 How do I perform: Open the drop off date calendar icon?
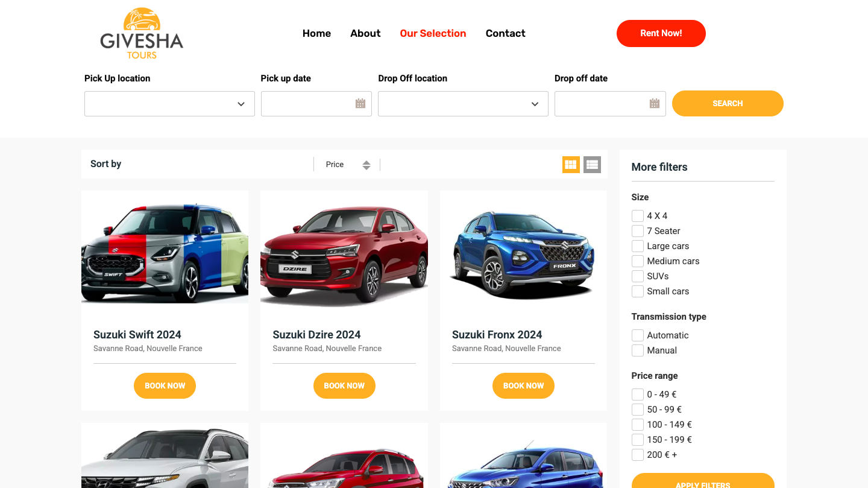click(x=654, y=104)
